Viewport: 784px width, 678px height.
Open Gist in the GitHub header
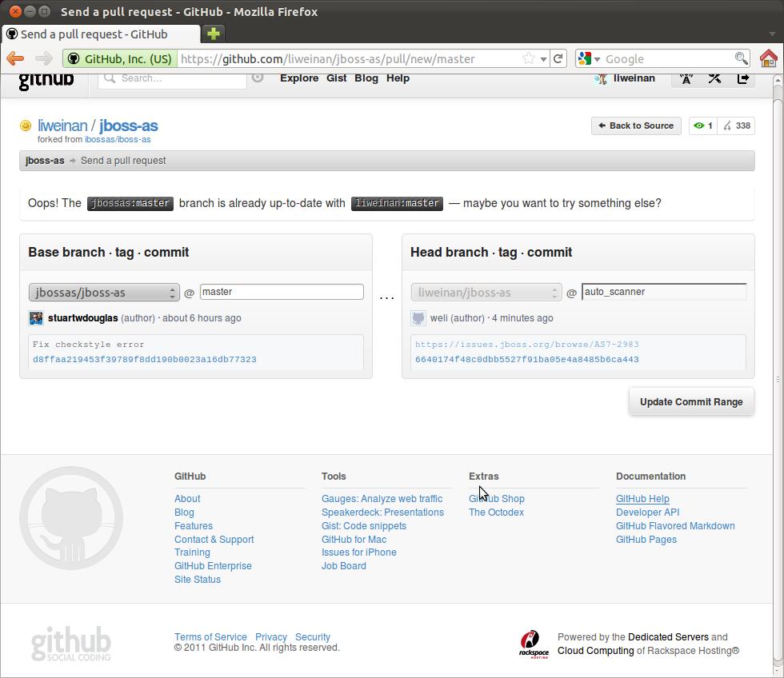tap(337, 78)
